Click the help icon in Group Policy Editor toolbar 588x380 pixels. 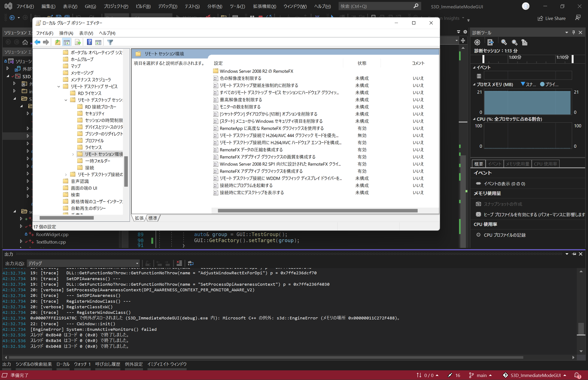89,42
